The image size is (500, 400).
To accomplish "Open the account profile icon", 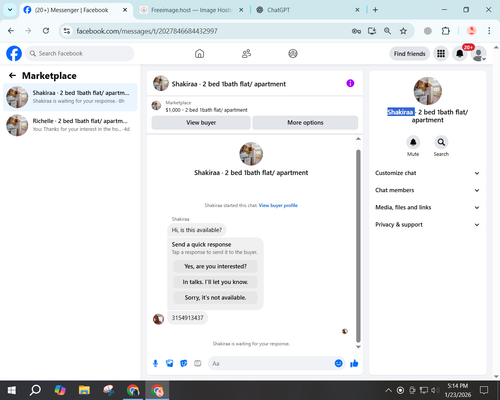I will click(x=479, y=53).
